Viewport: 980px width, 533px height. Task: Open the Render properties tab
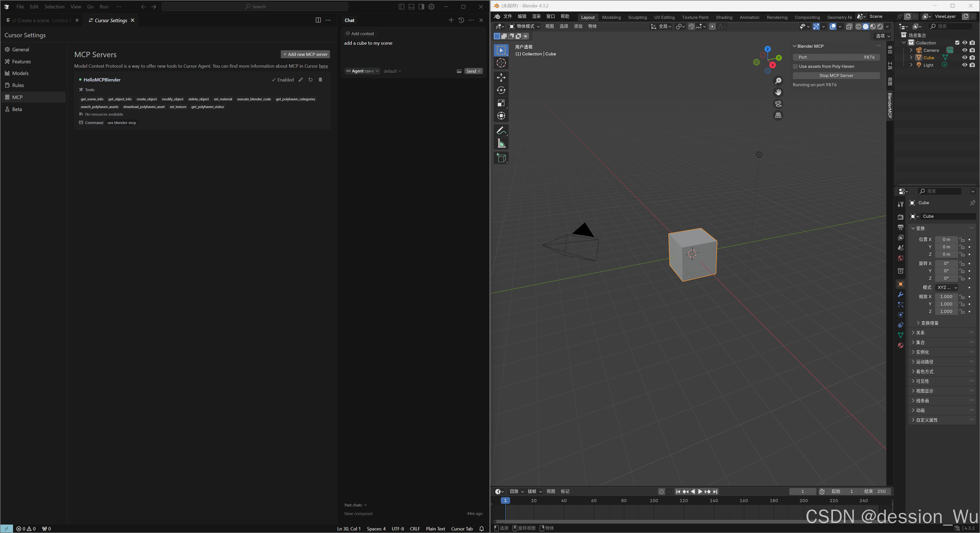coord(900,216)
